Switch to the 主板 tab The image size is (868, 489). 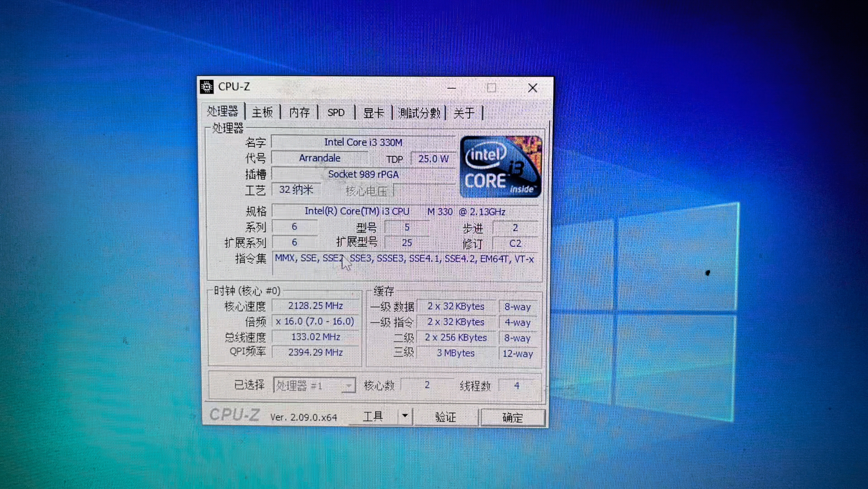pos(262,112)
